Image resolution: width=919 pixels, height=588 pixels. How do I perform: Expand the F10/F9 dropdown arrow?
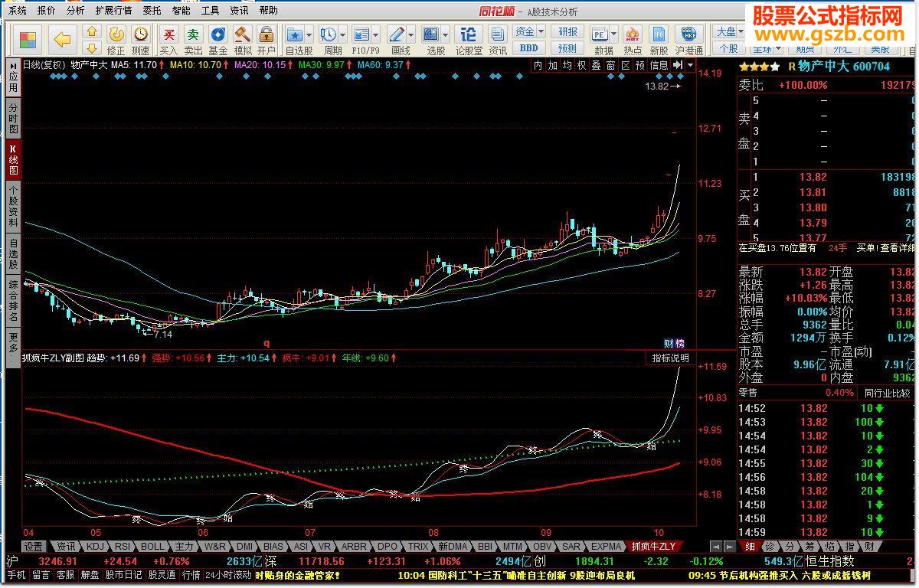coord(375,35)
